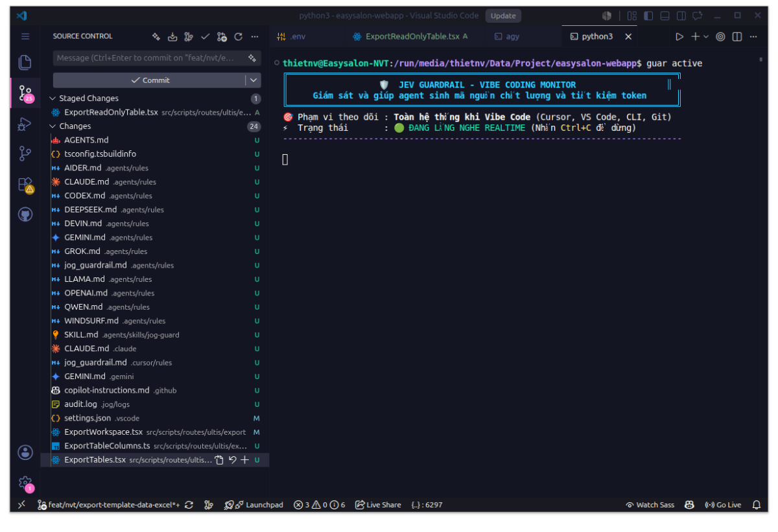Click the Commit button
778x532 pixels.
[x=150, y=80]
